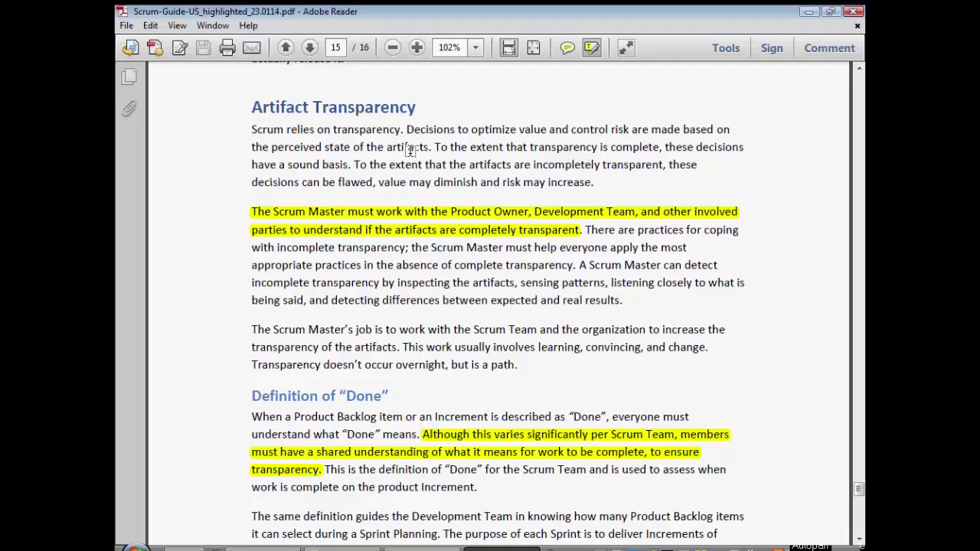Click the vertical scrollbar up arrow

pyautogui.click(x=859, y=69)
